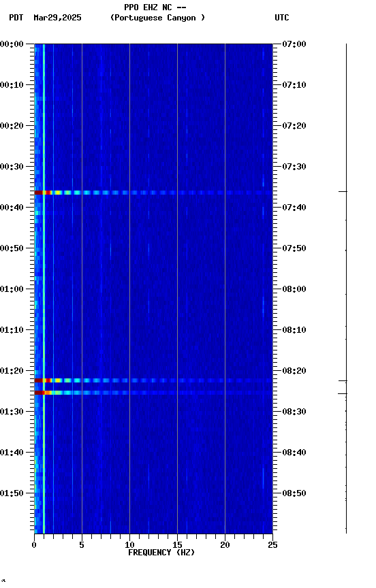The image size is (376, 588).
Task: Click the red low-frequency burst near 08:25 UTC
Action: (x=42, y=393)
